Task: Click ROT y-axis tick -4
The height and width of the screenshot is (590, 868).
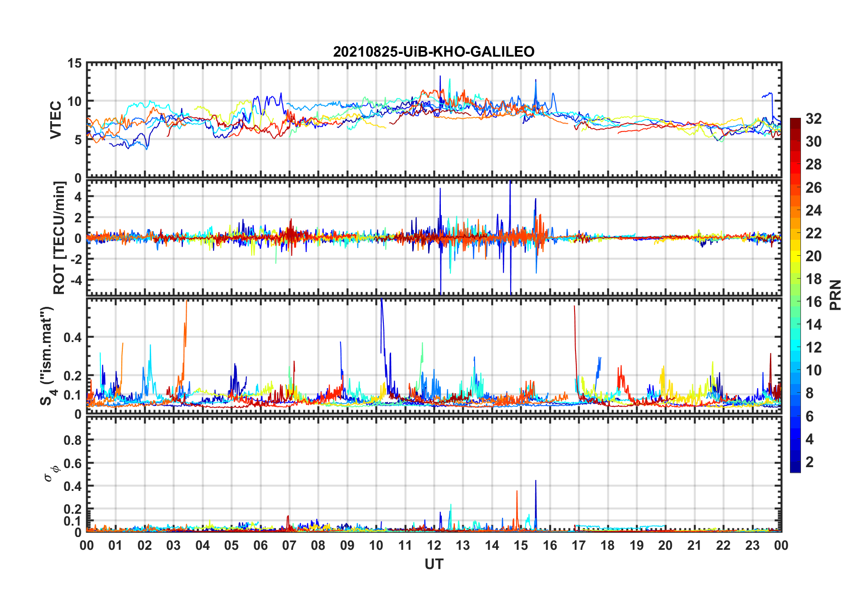Action: coord(75,279)
